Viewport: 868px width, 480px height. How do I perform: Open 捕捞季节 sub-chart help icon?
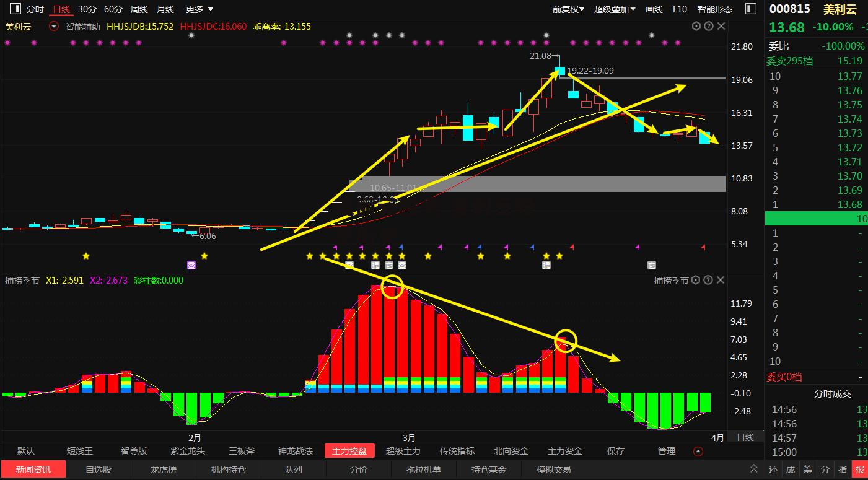click(708, 281)
